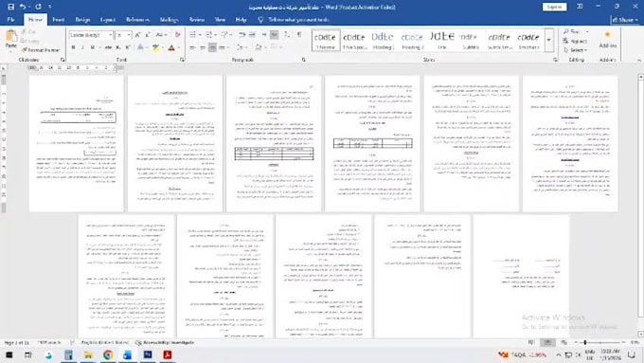Open the Calculator app from taskbar
Image resolution: width=644 pixels, height=363 pixels.
point(68,354)
